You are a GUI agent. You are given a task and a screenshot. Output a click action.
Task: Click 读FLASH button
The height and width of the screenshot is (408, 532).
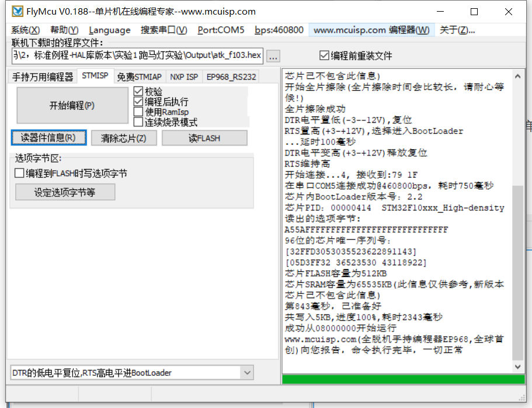point(204,139)
